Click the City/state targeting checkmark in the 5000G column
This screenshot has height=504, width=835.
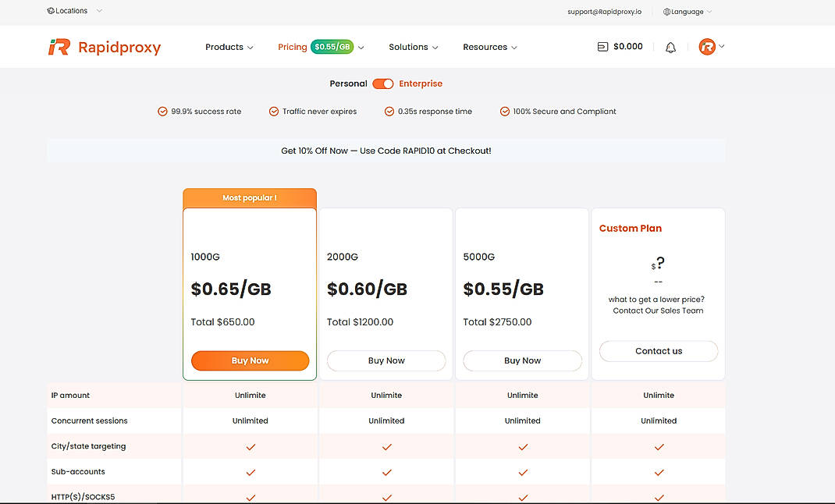pos(523,447)
